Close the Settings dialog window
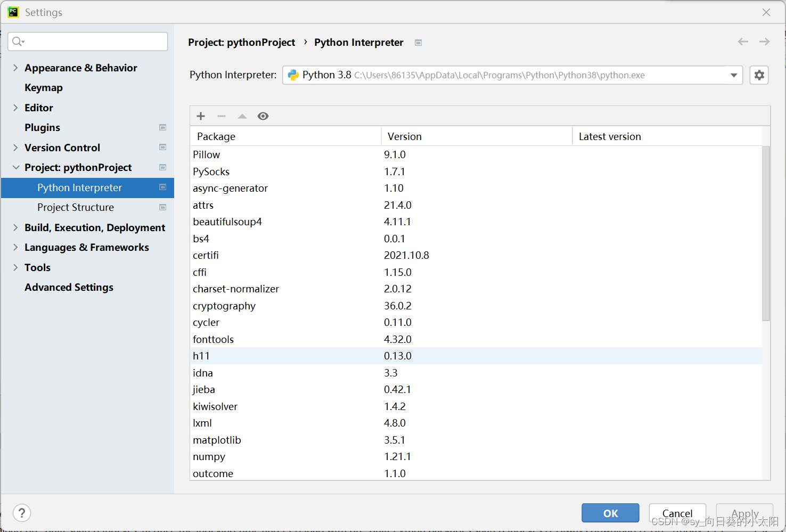The width and height of the screenshot is (786, 532). (766, 12)
